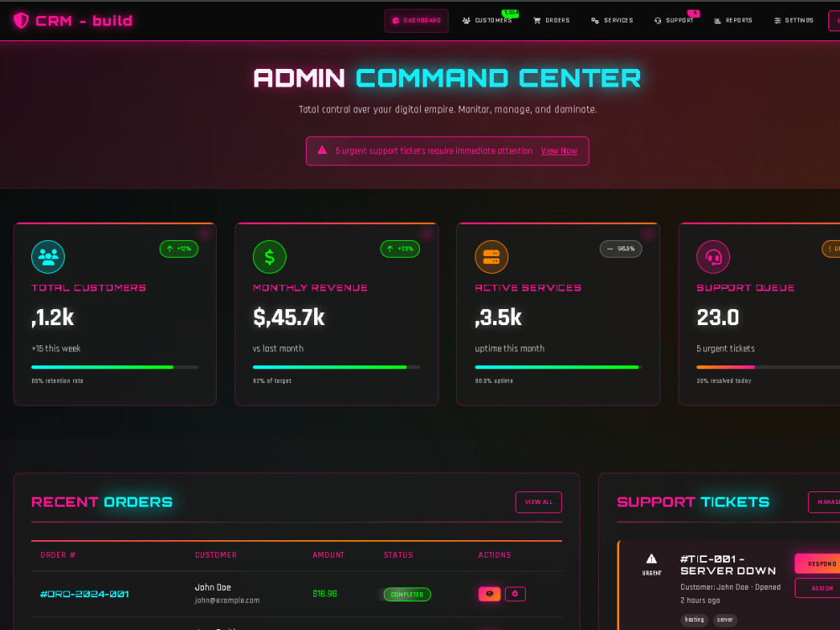This screenshot has height=630, width=840.
Task: View order ORD-2024-001 with eye icon
Action: click(x=489, y=594)
